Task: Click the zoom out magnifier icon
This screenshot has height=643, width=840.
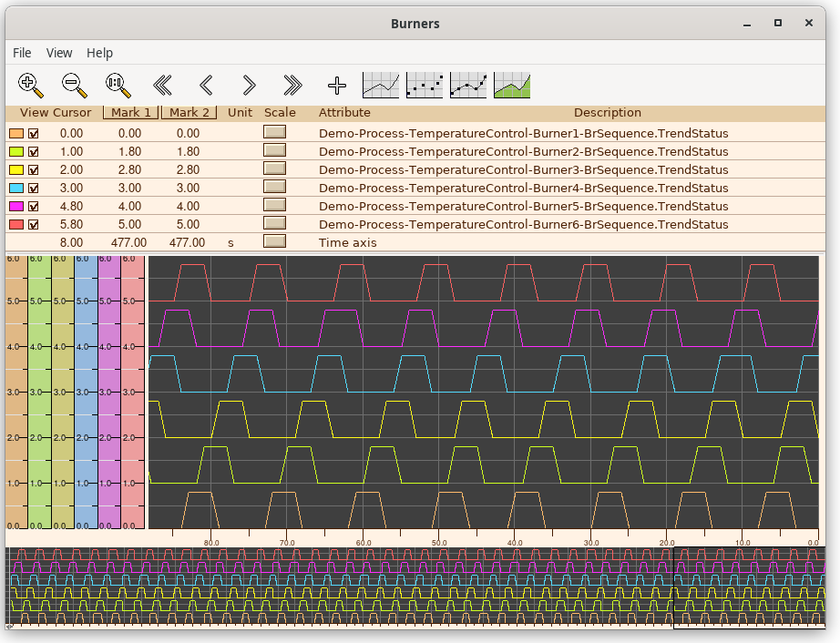Action: [x=75, y=86]
